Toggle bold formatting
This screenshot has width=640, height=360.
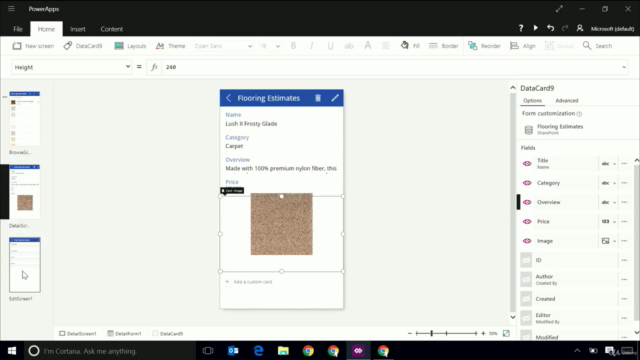[x=293, y=46]
